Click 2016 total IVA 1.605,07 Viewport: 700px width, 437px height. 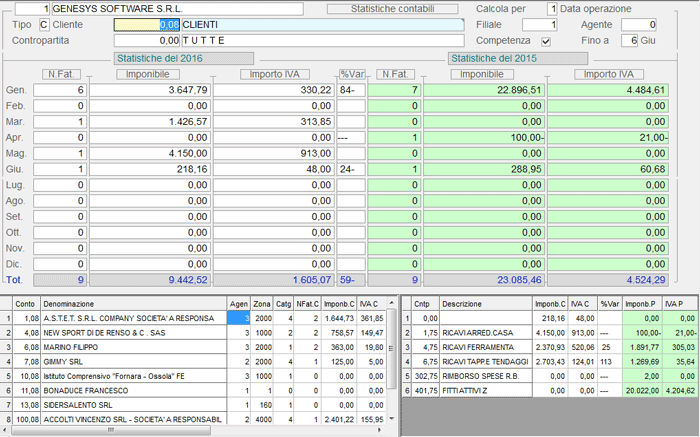[274, 280]
